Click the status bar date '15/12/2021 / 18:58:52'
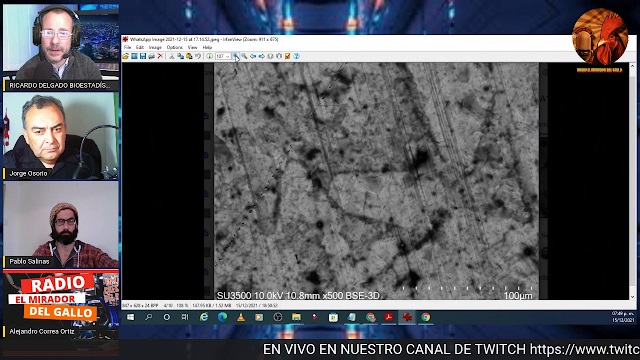 click(x=256, y=305)
